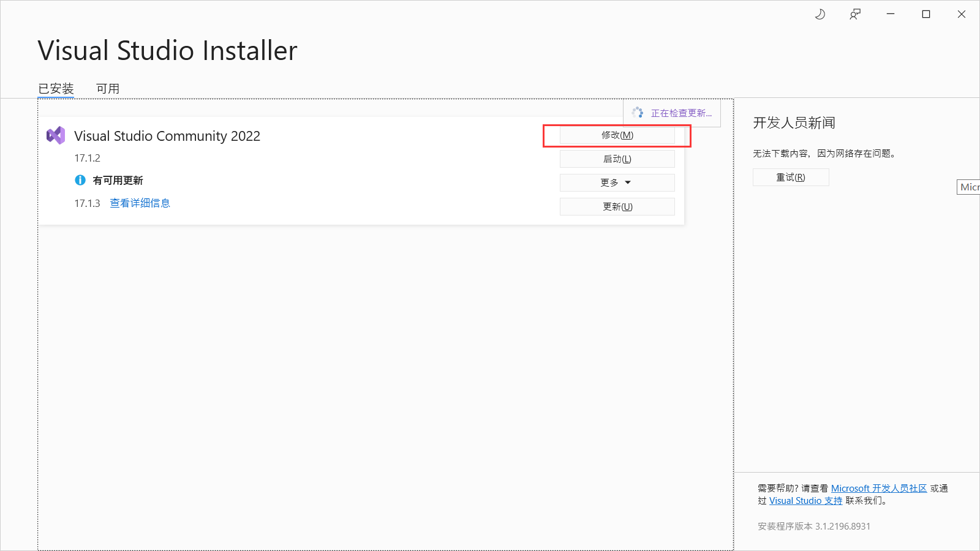The image size is (980, 551).
Task: Click the Visual Studio Community 2022 logo
Action: point(56,135)
